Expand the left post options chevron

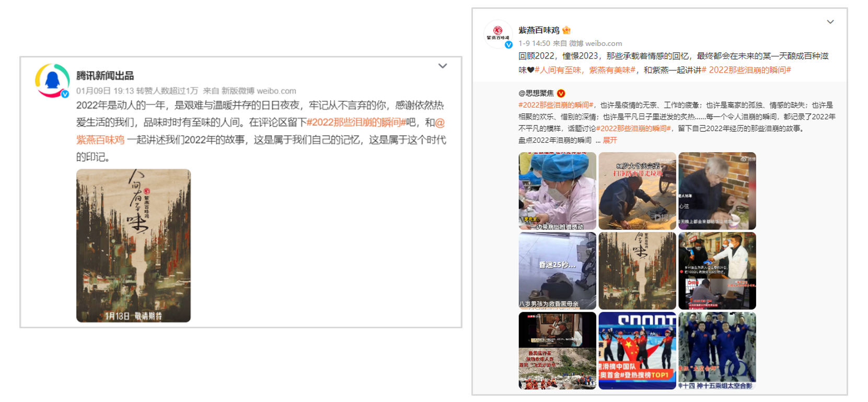coord(443,66)
